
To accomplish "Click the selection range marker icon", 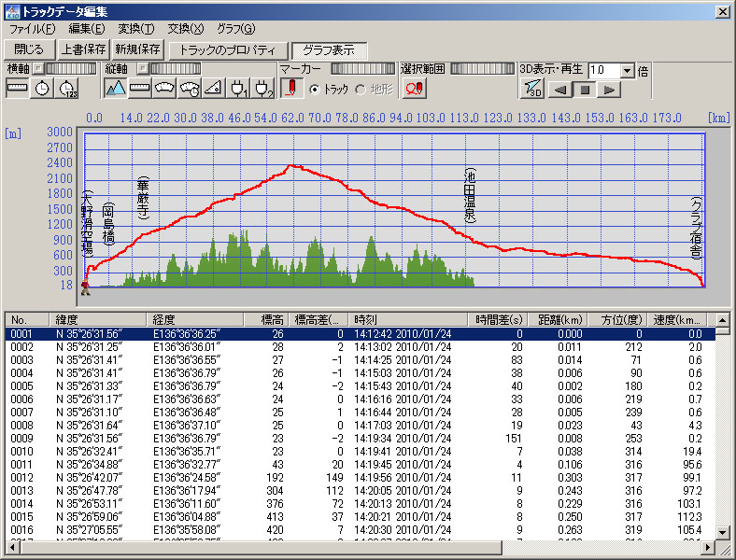I will [414, 89].
